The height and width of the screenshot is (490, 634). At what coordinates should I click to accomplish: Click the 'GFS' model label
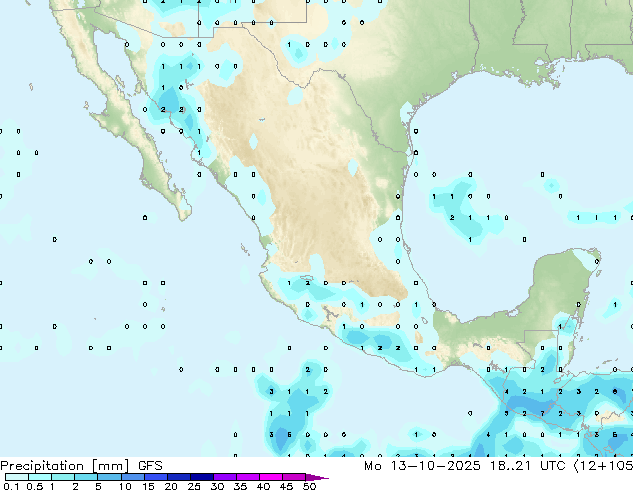[x=150, y=466]
